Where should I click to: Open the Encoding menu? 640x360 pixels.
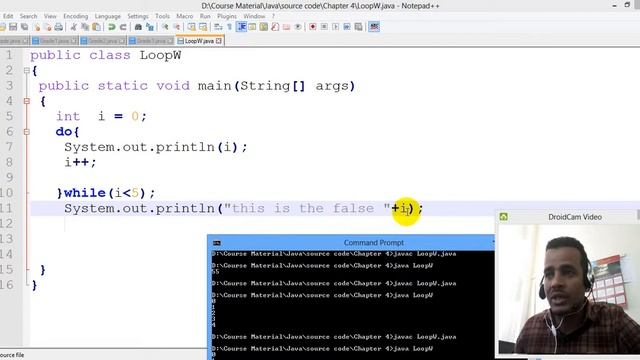pyautogui.click(x=76, y=16)
